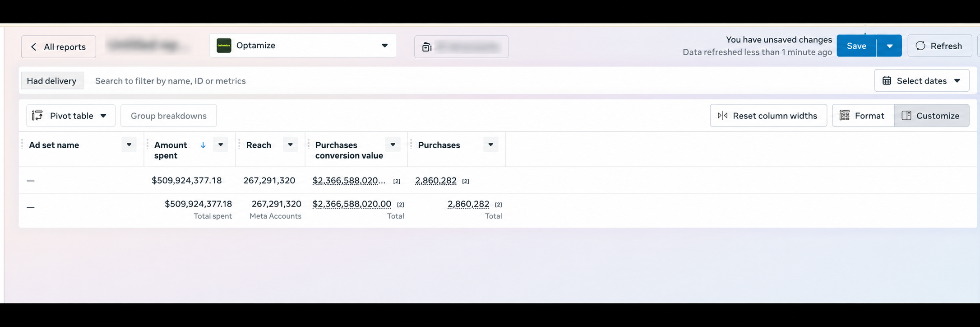Click the back chevron in All reports
Screen dimensions: 980x327
coord(34,47)
